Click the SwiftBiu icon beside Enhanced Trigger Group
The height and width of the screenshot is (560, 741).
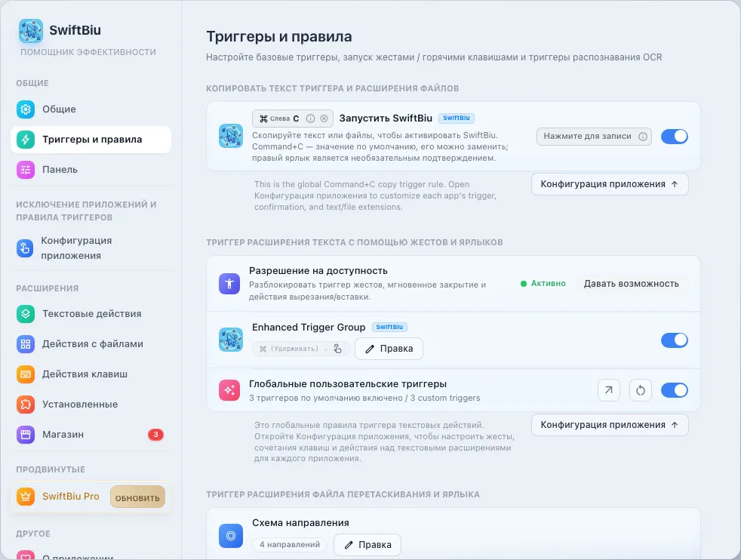coord(231,340)
